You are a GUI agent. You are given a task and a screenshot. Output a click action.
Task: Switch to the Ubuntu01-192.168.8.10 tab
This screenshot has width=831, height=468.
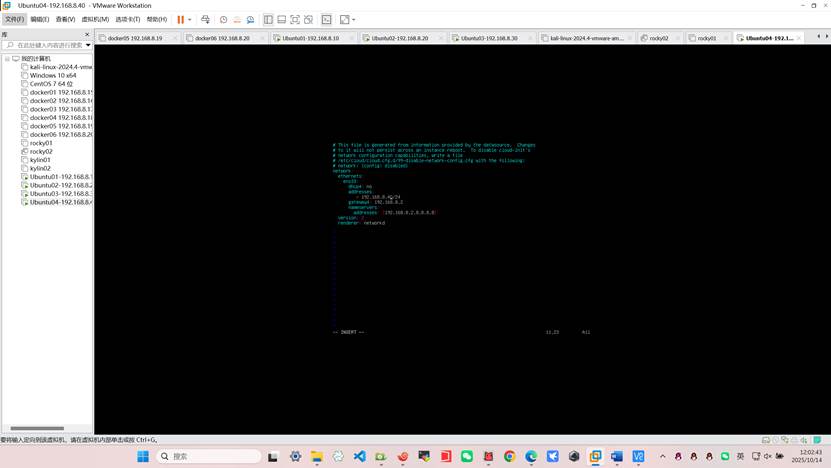(x=311, y=38)
